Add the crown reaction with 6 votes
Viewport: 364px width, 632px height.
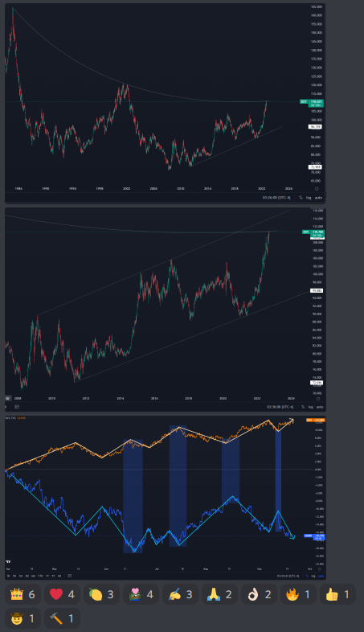point(22,594)
